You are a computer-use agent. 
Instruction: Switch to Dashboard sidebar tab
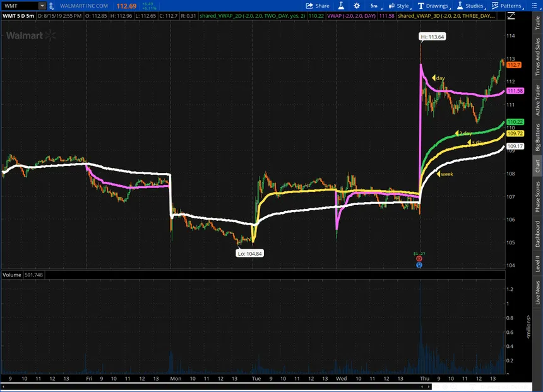click(537, 234)
